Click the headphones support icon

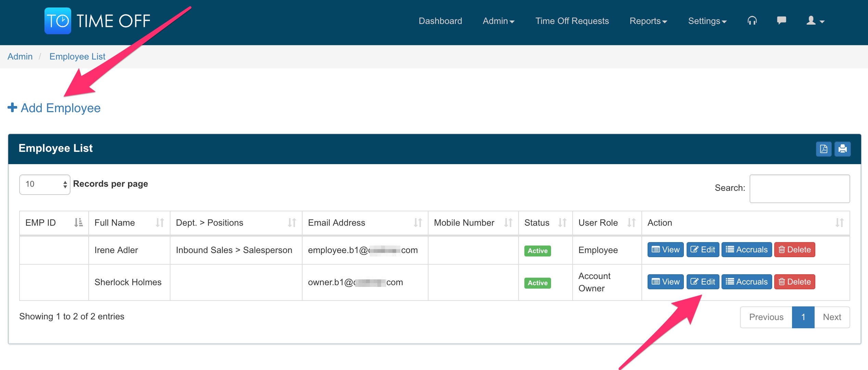(752, 21)
